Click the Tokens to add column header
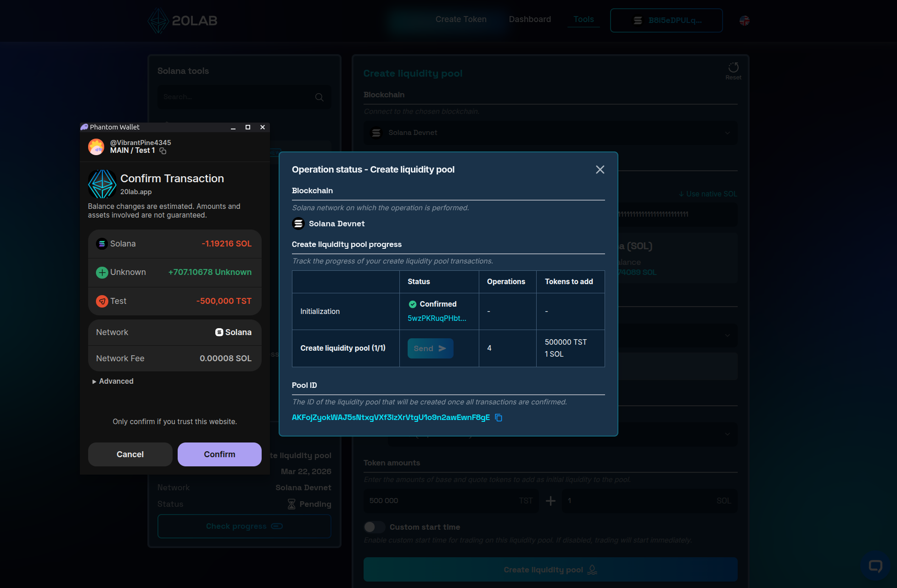 pos(569,282)
